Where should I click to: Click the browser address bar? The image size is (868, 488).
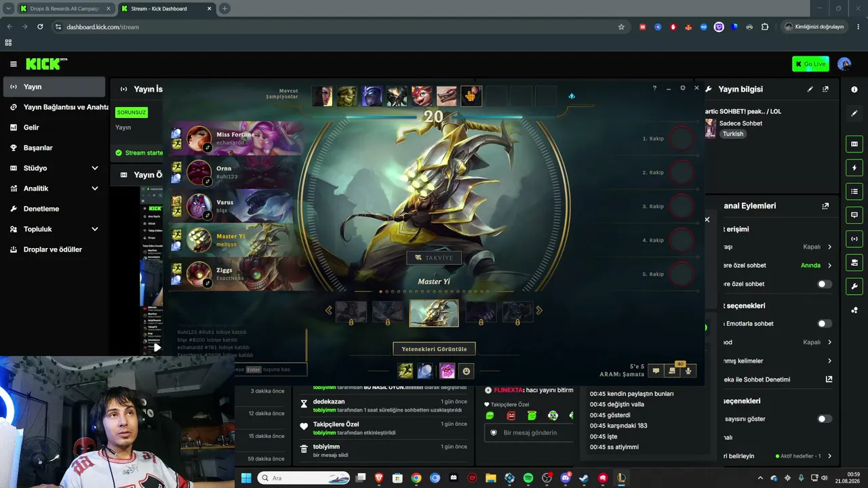[x=339, y=27]
